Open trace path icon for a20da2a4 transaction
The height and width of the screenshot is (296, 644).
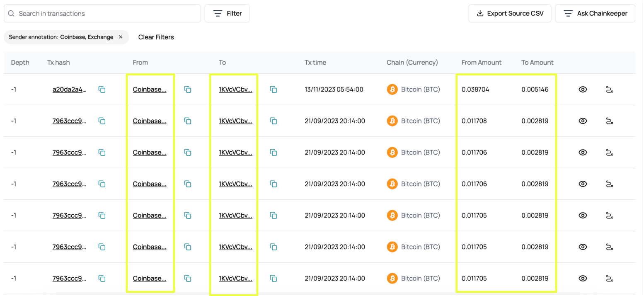point(609,89)
